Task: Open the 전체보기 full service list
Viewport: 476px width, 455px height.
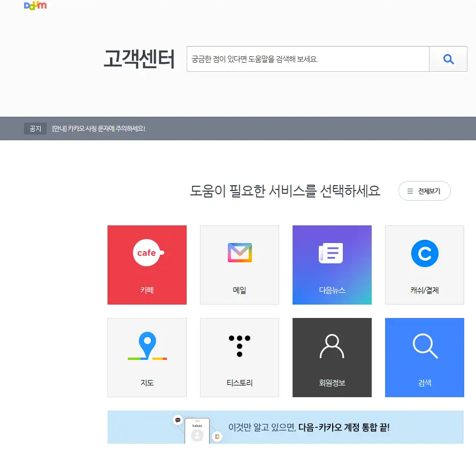Action: click(425, 191)
